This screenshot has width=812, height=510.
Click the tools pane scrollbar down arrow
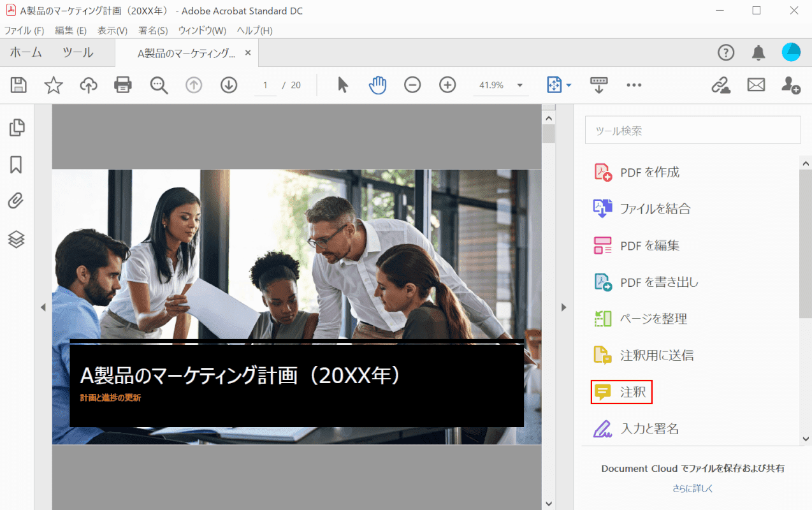806,439
